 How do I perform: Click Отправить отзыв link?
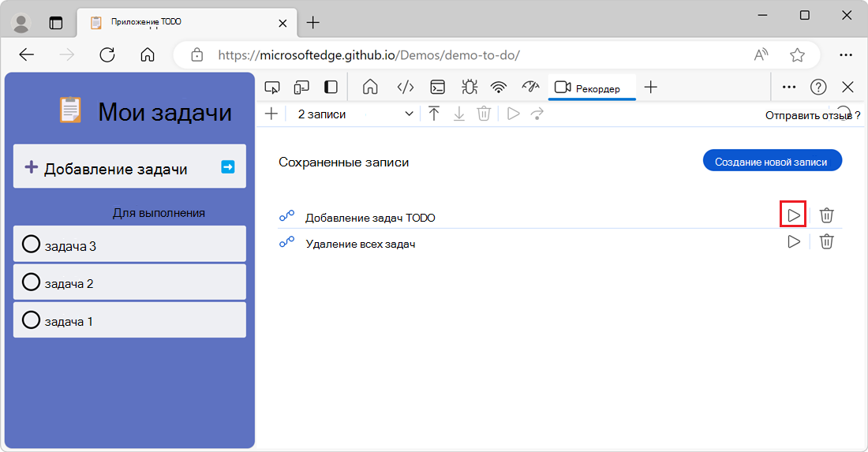pos(809,115)
